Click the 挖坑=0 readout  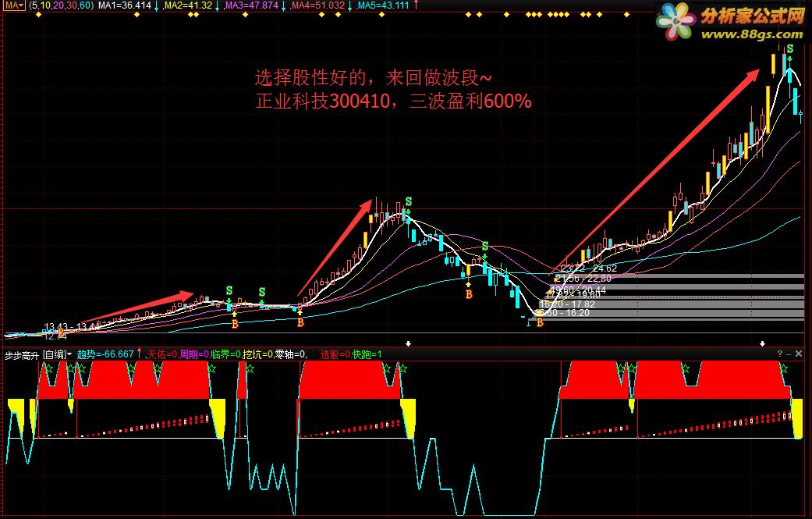coord(258,355)
